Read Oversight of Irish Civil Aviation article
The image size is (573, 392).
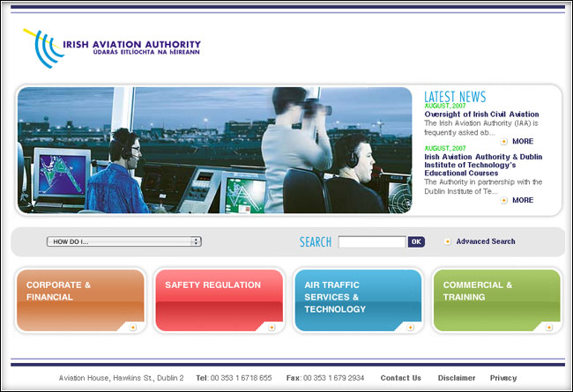pos(481,115)
